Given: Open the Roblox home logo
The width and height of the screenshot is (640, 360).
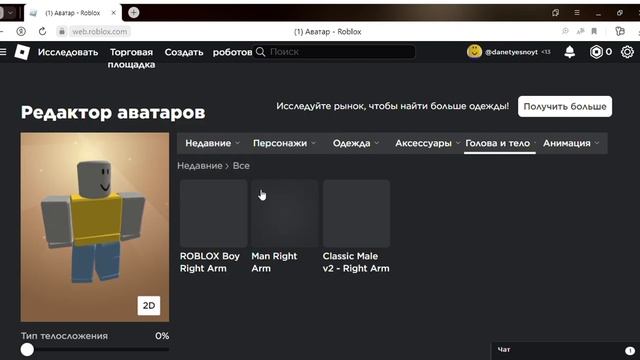Looking at the screenshot, I should pos(22,52).
